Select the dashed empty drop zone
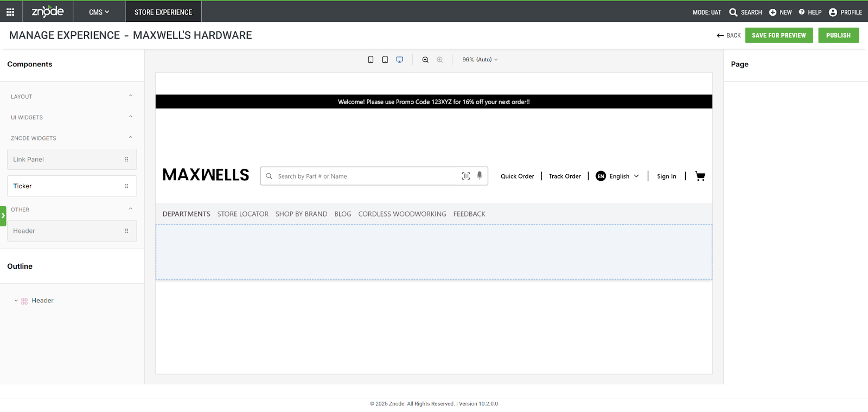Image resolution: width=868 pixels, height=412 pixels. pyautogui.click(x=434, y=252)
